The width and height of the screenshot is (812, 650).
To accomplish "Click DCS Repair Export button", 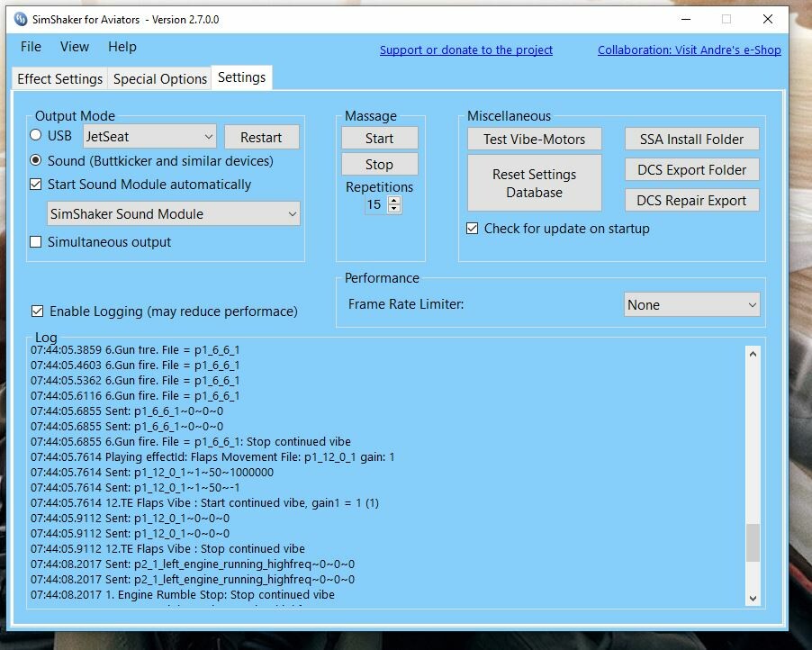I will [692, 200].
